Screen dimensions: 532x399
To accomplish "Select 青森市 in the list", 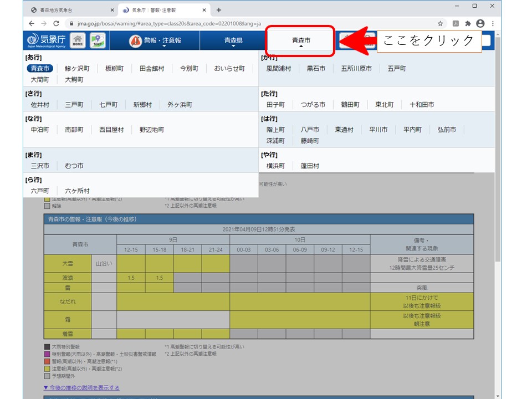I will (40, 68).
